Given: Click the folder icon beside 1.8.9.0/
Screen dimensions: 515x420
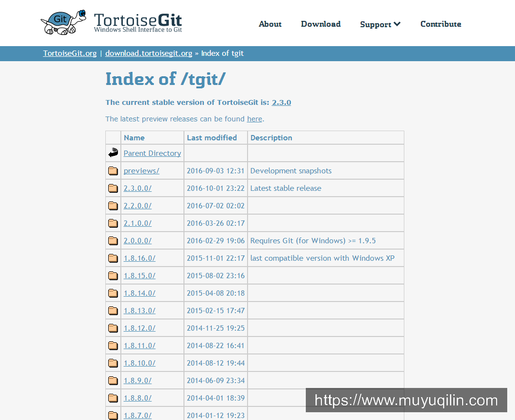Looking at the screenshot, I should click(113, 380).
